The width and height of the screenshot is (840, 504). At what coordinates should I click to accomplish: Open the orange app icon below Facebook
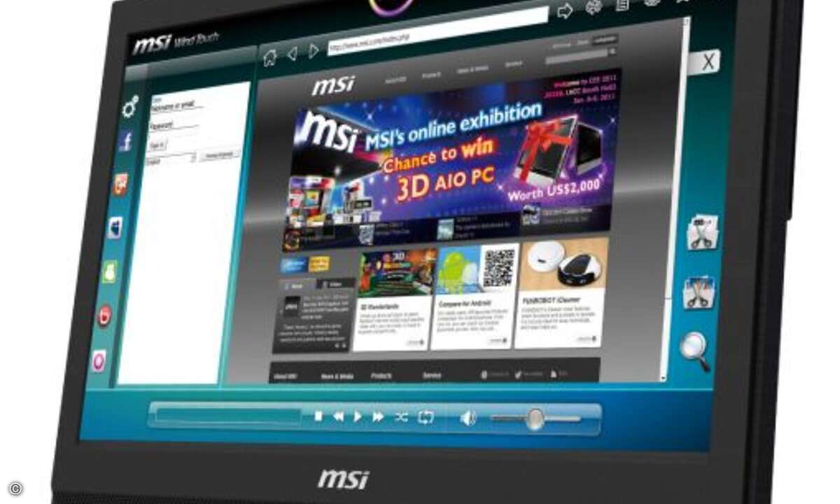pyautogui.click(x=121, y=184)
